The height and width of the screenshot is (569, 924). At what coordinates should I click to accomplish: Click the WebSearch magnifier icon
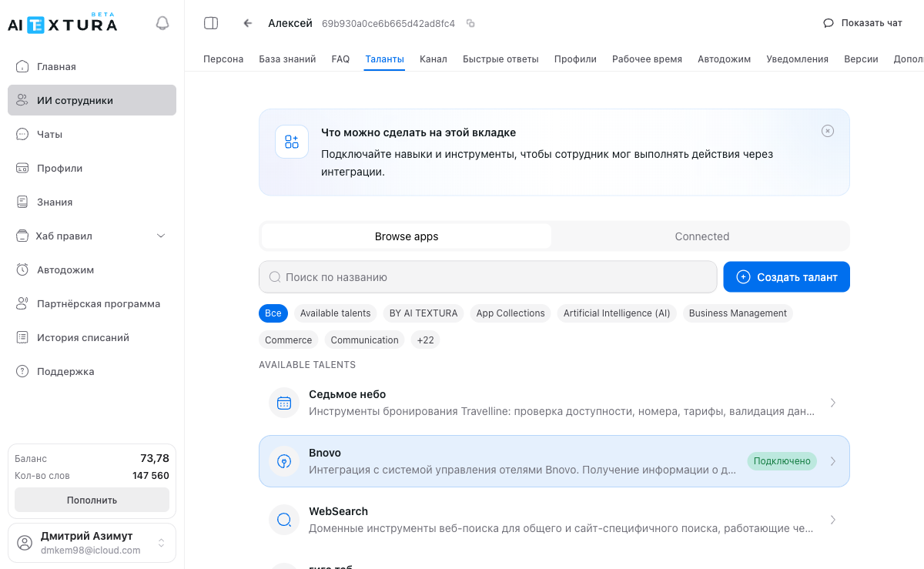click(284, 520)
